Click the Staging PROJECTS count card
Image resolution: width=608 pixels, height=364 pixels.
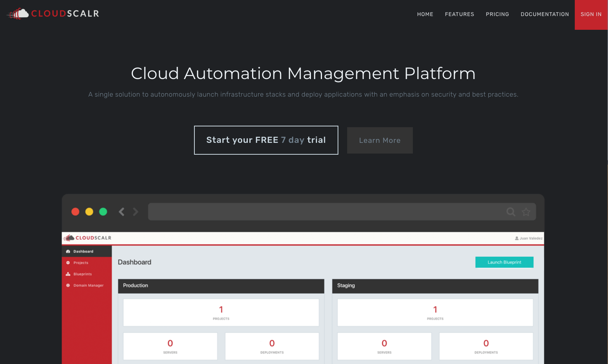point(435,312)
